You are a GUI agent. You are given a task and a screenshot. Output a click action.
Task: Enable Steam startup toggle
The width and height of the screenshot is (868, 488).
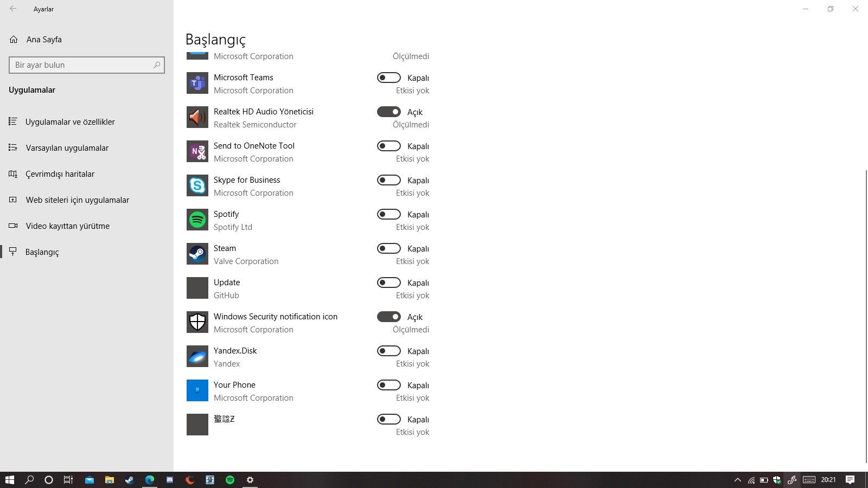click(x=389, y=248)
